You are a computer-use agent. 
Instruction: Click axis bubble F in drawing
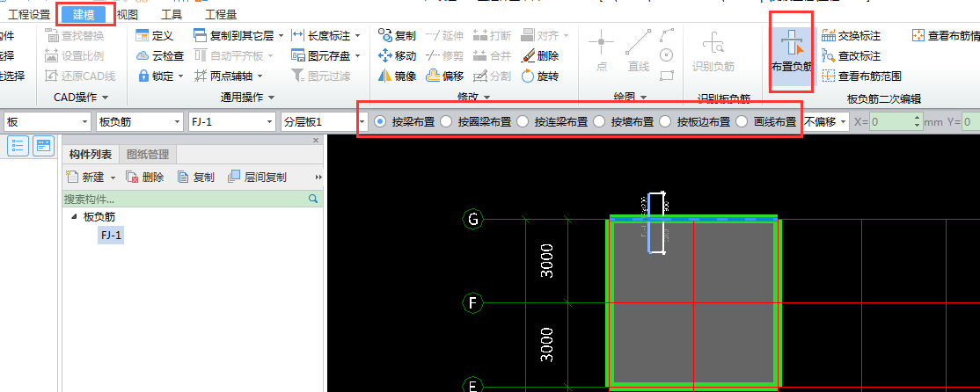pyautogui.click(x=472, y=303)
